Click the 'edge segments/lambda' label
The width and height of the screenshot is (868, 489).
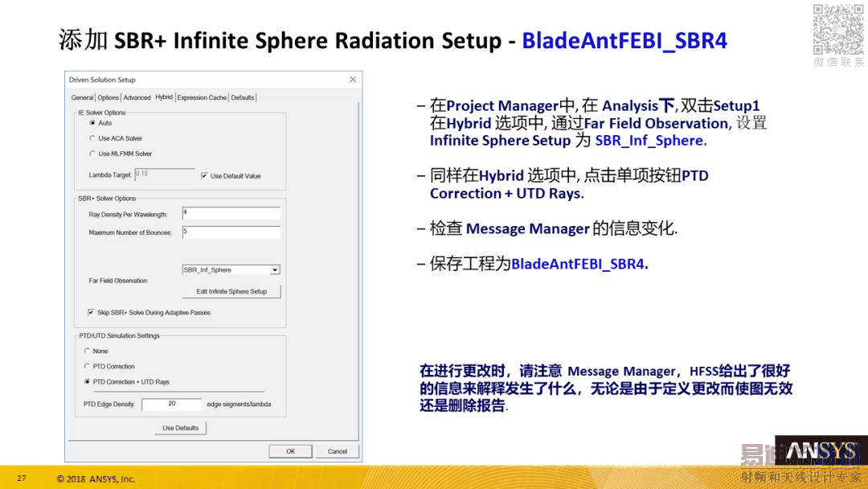point(240,405)
